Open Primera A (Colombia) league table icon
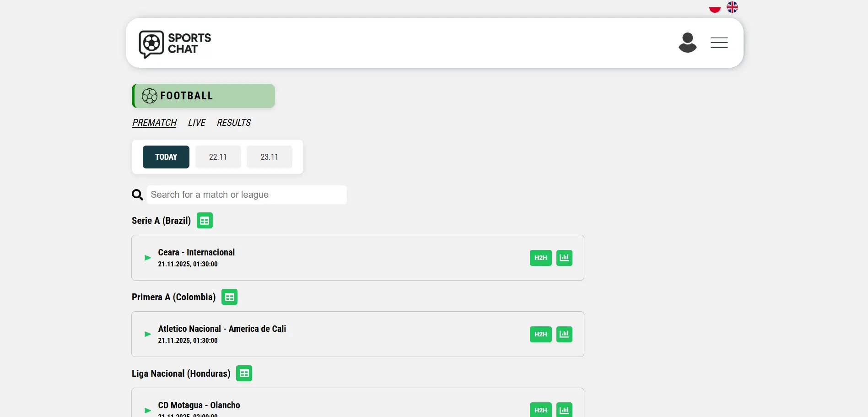Screen dimensions: 868x417 (x=229, y=297)
